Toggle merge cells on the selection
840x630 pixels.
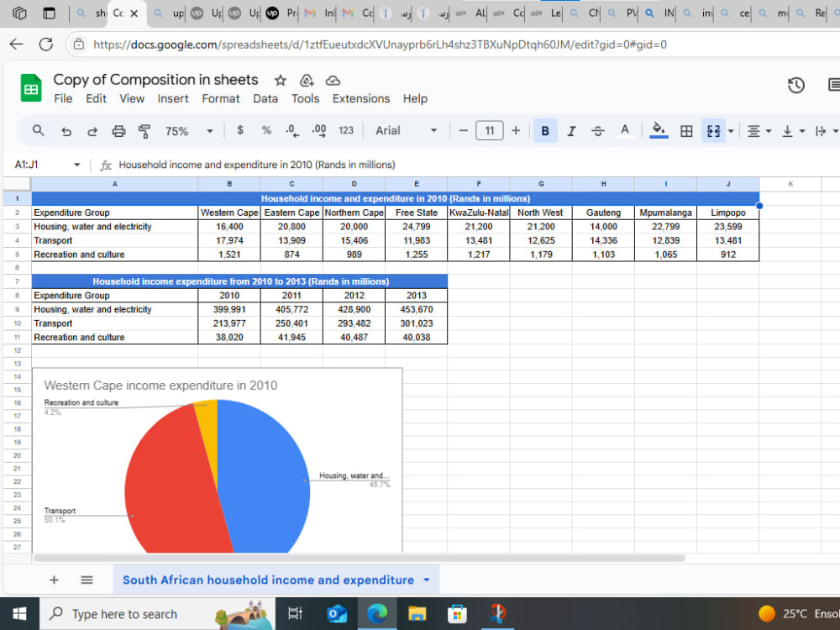[x=712, y=131]
